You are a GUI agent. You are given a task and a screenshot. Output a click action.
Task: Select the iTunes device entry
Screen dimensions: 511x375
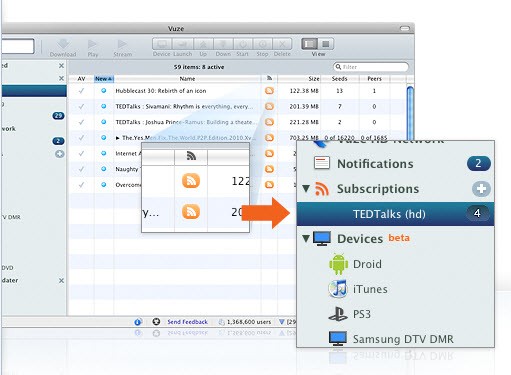pos(370,289)
